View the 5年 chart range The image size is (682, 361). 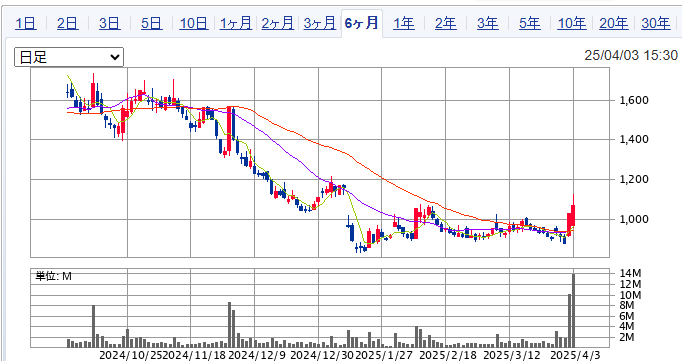point(529,23)
